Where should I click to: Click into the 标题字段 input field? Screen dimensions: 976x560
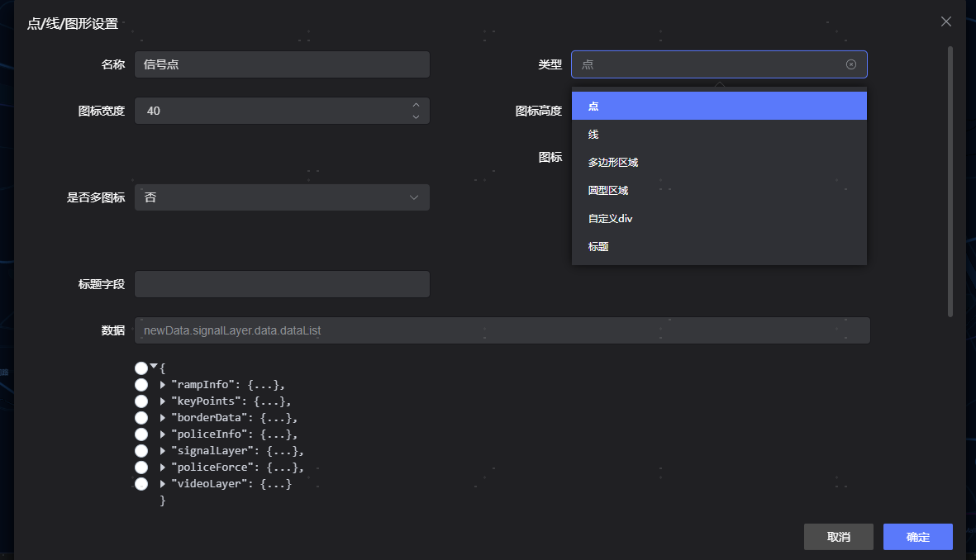[282, 284]
